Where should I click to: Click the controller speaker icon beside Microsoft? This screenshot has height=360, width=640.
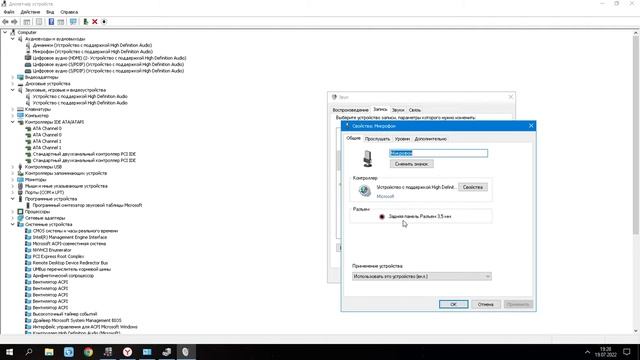(364, 191)
